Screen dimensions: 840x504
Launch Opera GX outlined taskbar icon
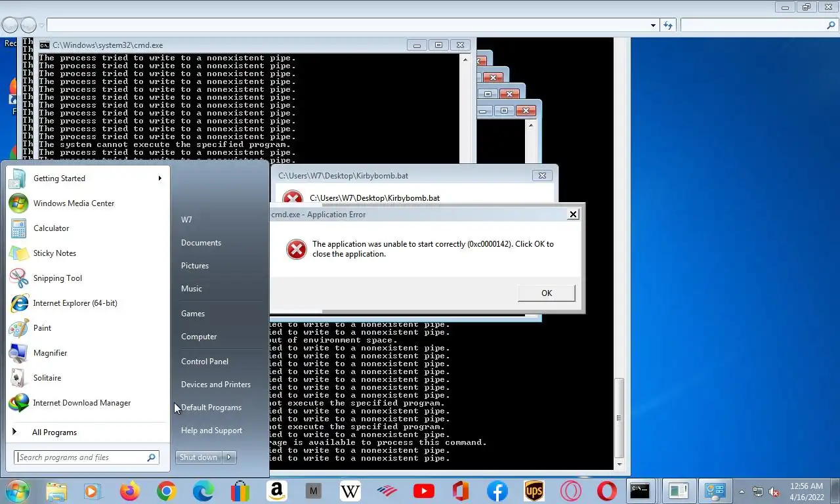point(571,491)
